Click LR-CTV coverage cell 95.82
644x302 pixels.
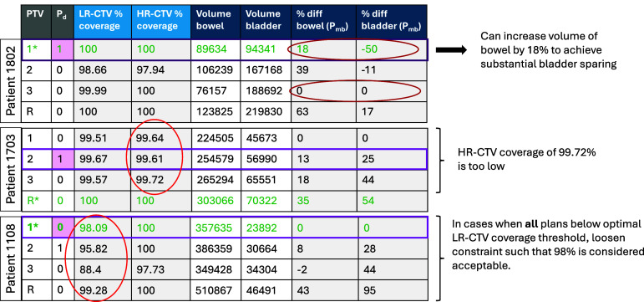coord(102,248)
